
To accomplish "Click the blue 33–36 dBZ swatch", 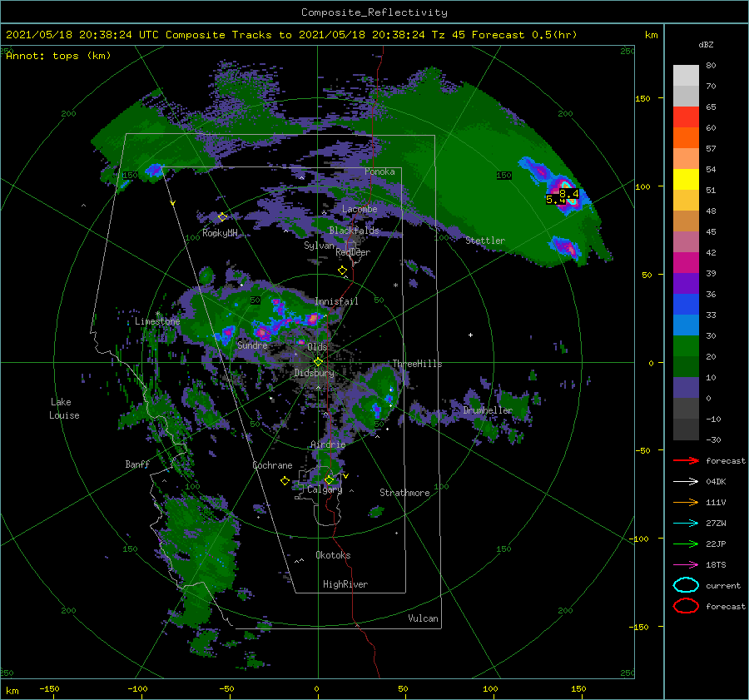I will click(x=686, y=305).
